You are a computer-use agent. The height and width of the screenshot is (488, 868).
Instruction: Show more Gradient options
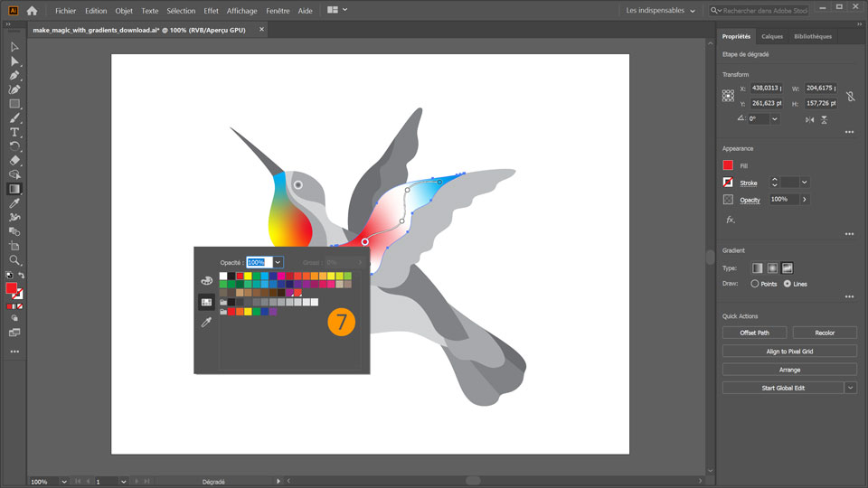(x=849, y=296)
